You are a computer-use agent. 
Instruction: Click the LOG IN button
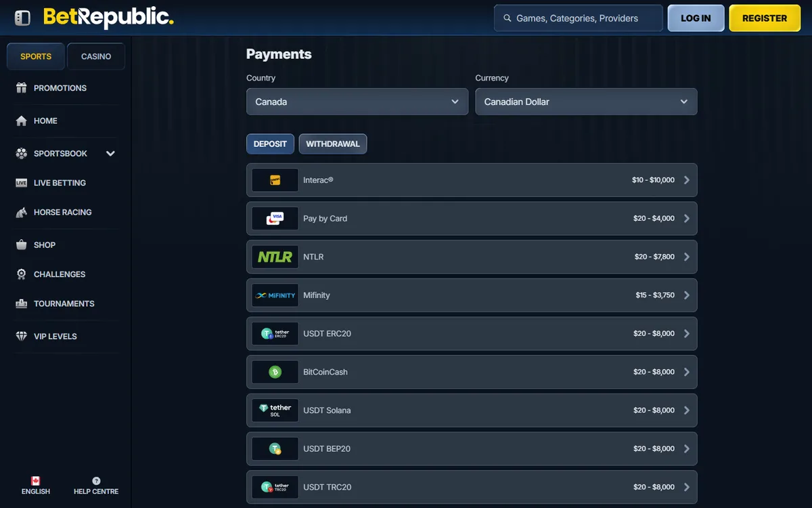[696, 18]
